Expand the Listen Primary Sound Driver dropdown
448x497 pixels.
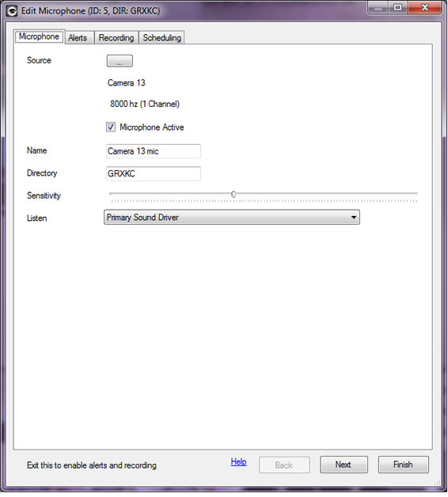pos(232,218)
